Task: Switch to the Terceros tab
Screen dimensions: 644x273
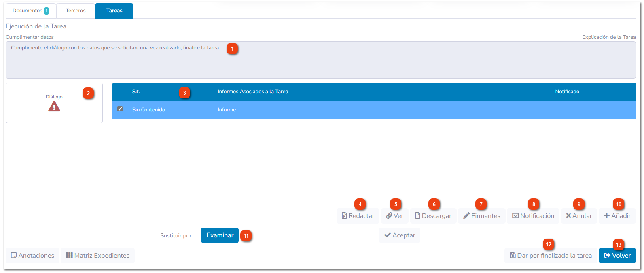Action: tap(76, 11)
